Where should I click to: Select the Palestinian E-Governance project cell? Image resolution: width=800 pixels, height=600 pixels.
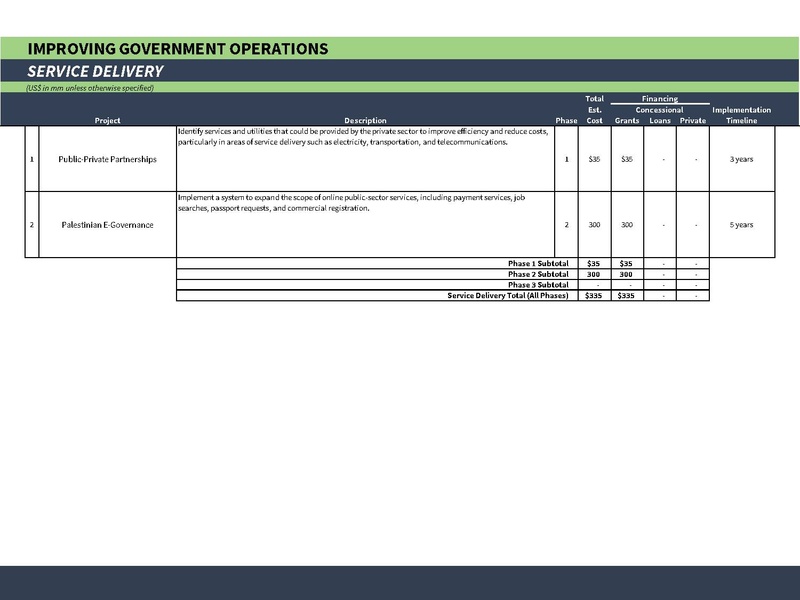(x=108, y=225)
